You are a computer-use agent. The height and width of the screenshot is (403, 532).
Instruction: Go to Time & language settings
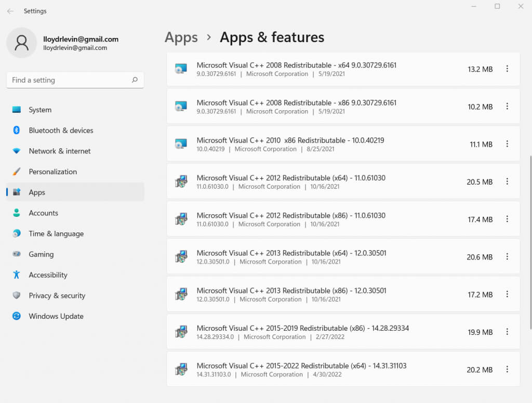tap(56, 233)
